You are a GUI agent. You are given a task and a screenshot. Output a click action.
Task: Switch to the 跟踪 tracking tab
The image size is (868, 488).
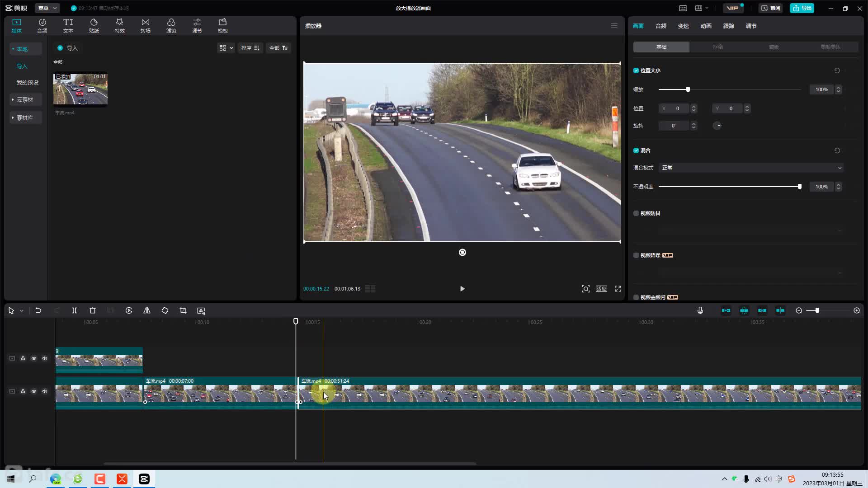coord(729,26)
